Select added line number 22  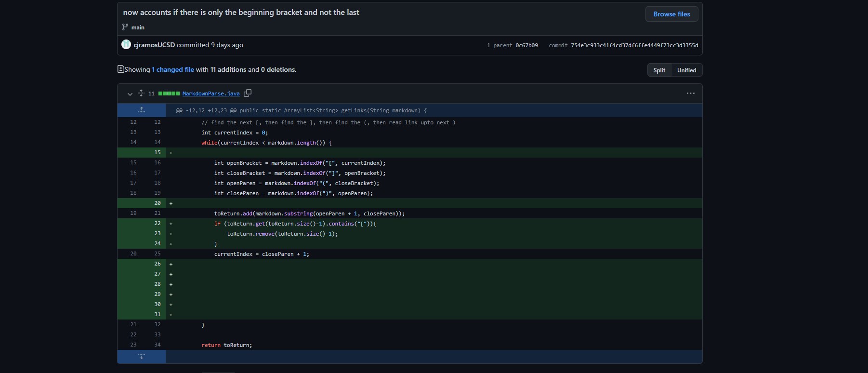158,223
